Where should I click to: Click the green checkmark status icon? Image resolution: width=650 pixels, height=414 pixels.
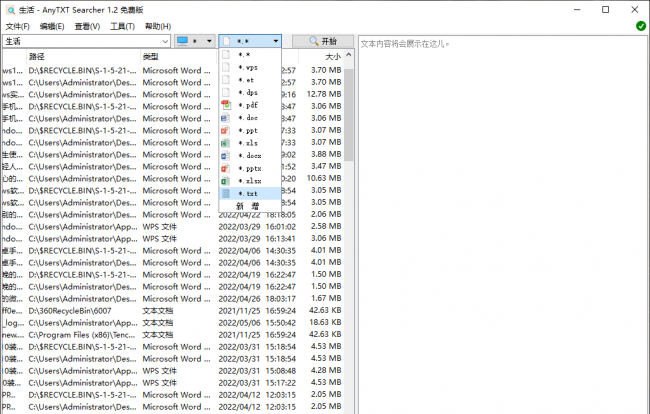[640, 26]
